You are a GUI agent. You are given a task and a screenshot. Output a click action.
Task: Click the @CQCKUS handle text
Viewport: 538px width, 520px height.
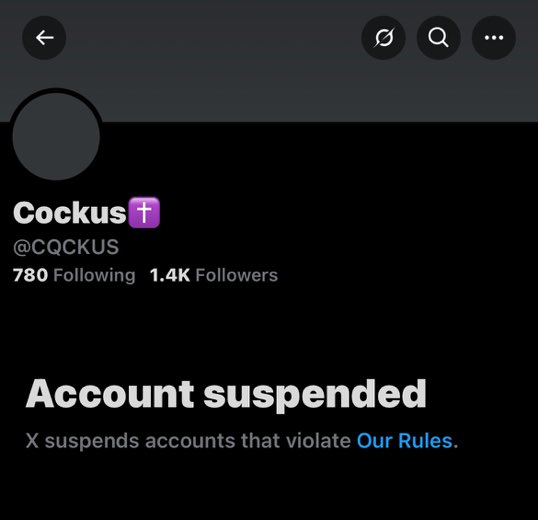tap(66, 247)
